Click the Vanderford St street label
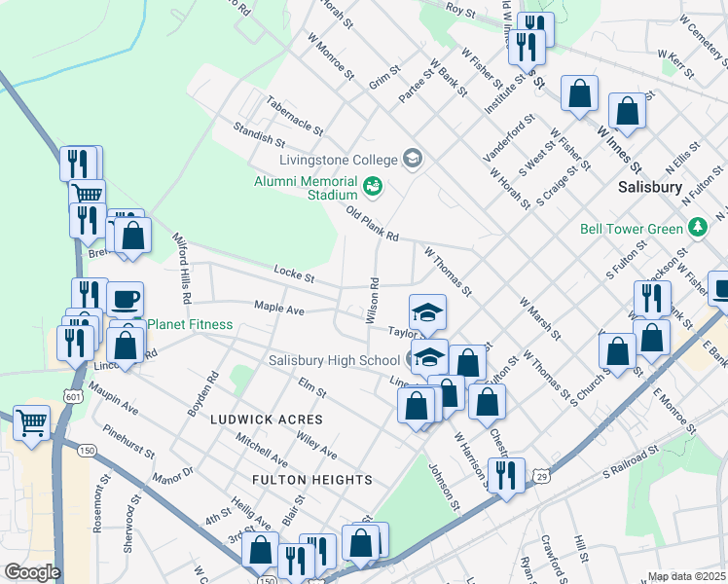The height and width of the screenshot is (584, 728). (509, 138)
